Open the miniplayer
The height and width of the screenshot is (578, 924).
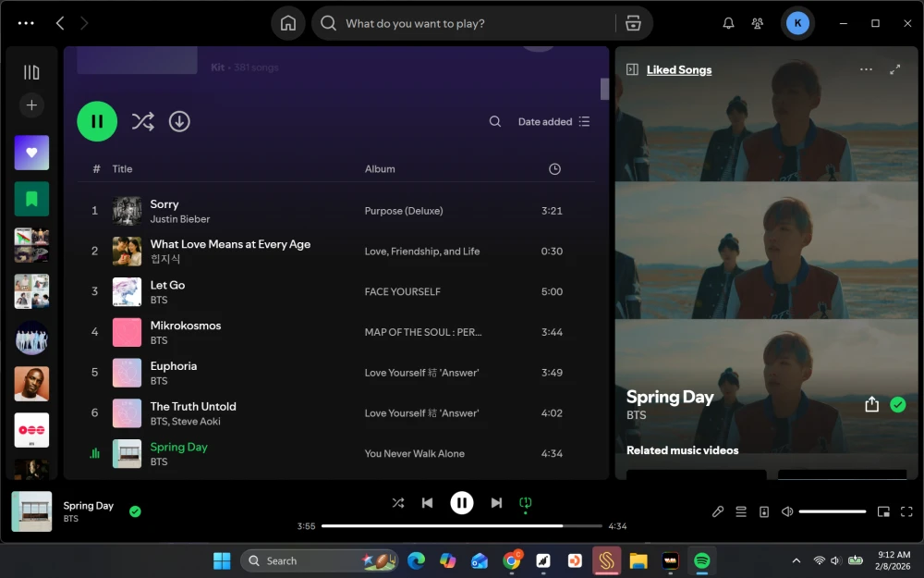[x=883, y=511]
